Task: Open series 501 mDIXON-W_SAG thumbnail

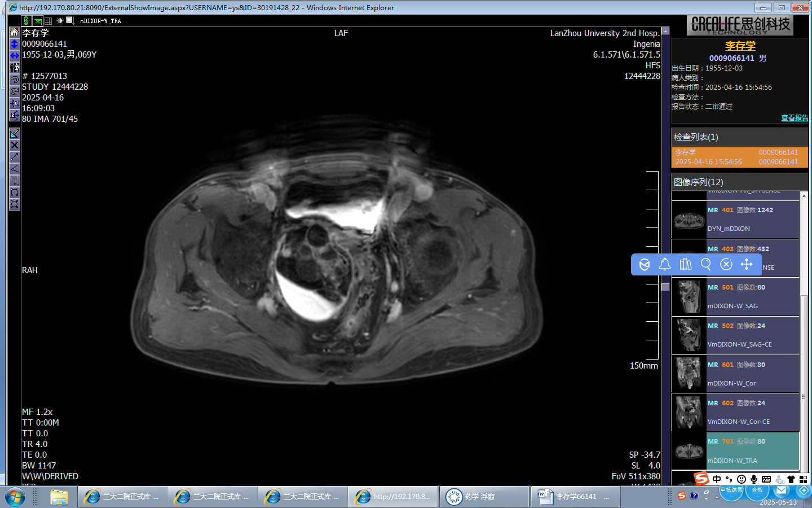Action: point(689,297)
